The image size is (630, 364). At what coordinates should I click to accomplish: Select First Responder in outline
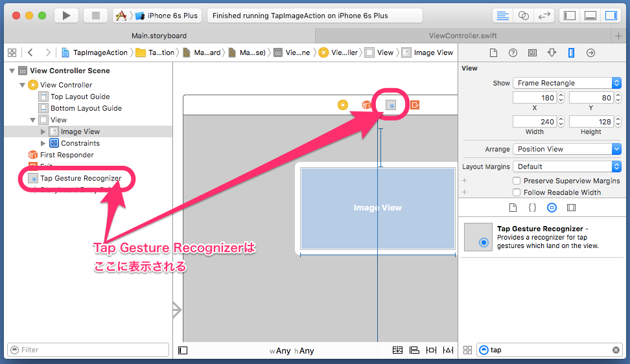pyautogui.click(x=61, y=155)
